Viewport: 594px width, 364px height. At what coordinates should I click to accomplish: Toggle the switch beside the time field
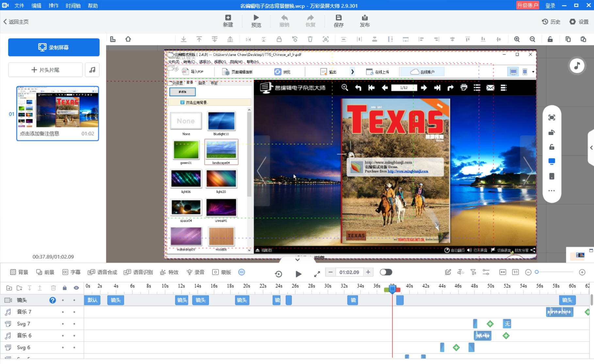tap(386, 272)
